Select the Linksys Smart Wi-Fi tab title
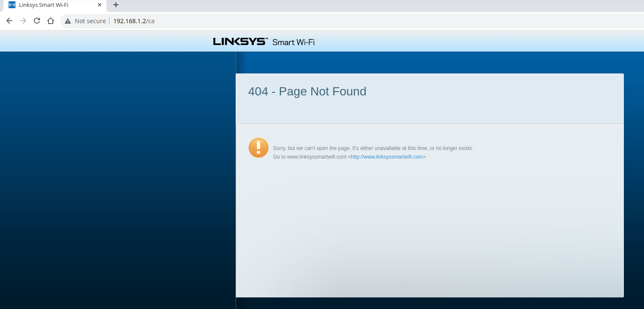The image size is (644, 309). [x=43, y=5]
